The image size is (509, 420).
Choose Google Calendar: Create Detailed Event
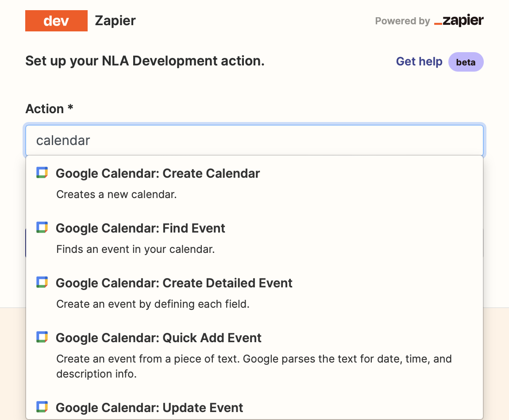pos(254,293)
